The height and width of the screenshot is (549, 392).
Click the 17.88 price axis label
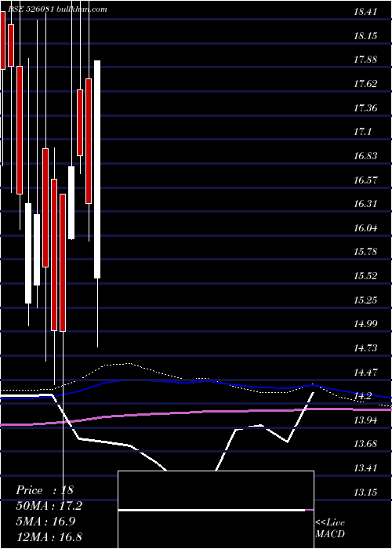[x=365, y=60]
